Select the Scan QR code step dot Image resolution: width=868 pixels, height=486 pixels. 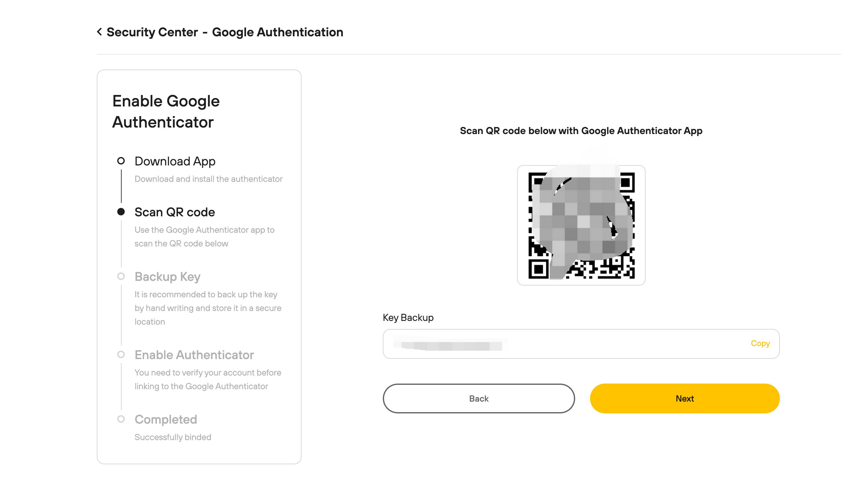pyautogui.click(x=121, y=212)
